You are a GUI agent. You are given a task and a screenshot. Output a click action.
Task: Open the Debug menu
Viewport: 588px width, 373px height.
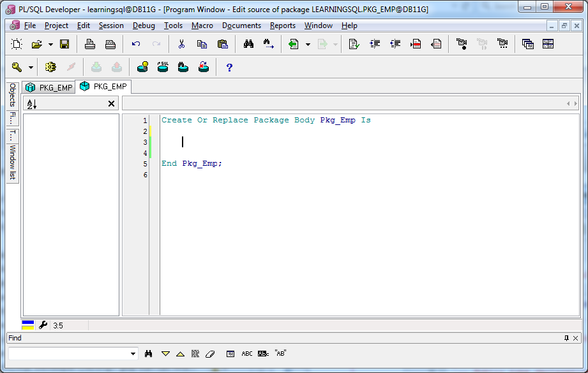pos(144,26)
